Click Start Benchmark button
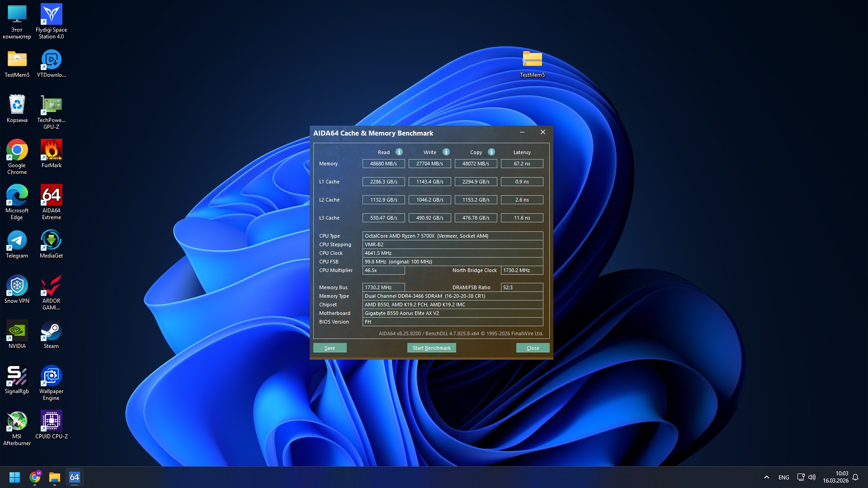Viewport: 868px width, 488px height. (x=431, y=348)
